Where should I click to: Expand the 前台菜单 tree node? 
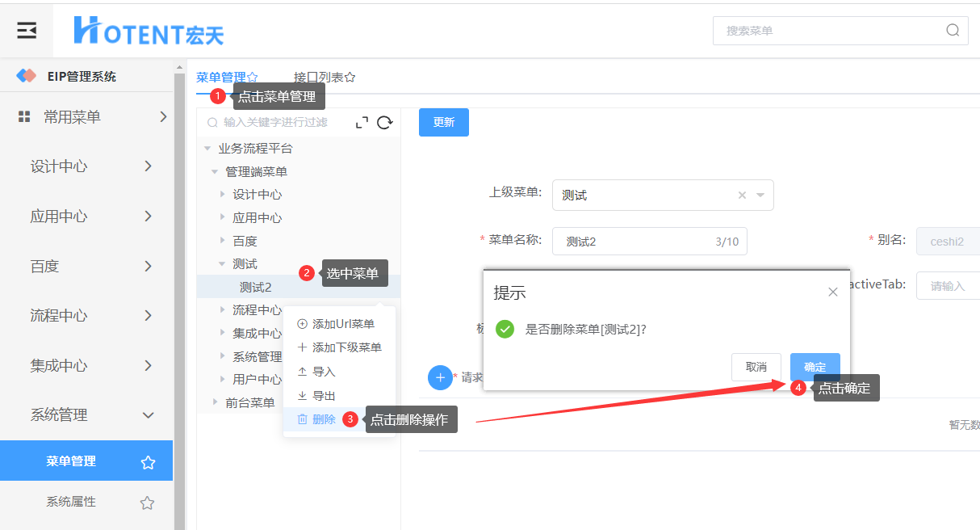pyautogui.click(x=215, y=402)
